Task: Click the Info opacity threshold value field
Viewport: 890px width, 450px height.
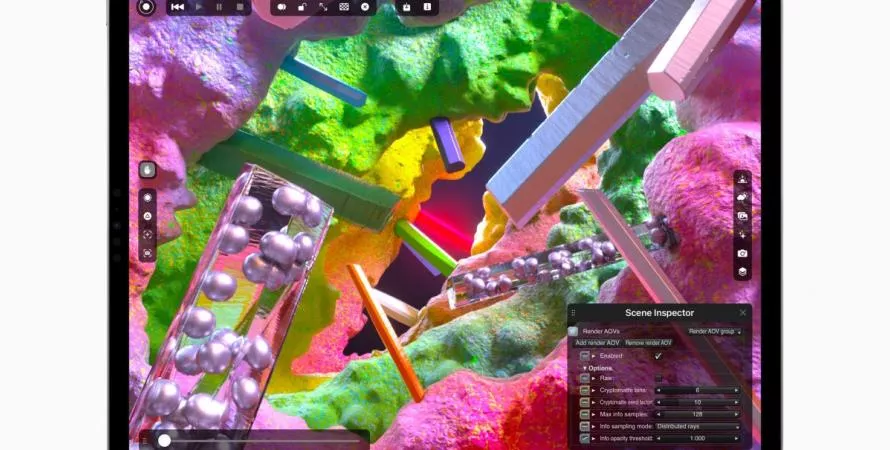Action: pos(698,438)
